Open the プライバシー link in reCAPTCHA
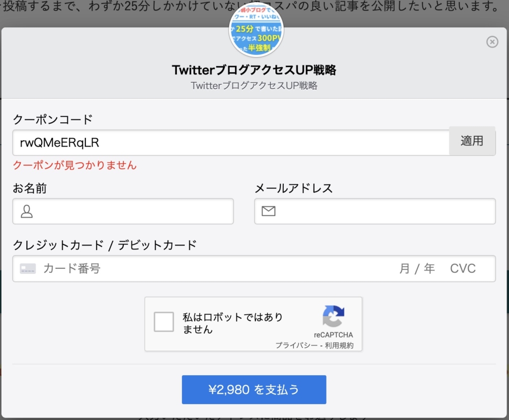This screenshot has height=420, width=509. [x=296, y=345]
